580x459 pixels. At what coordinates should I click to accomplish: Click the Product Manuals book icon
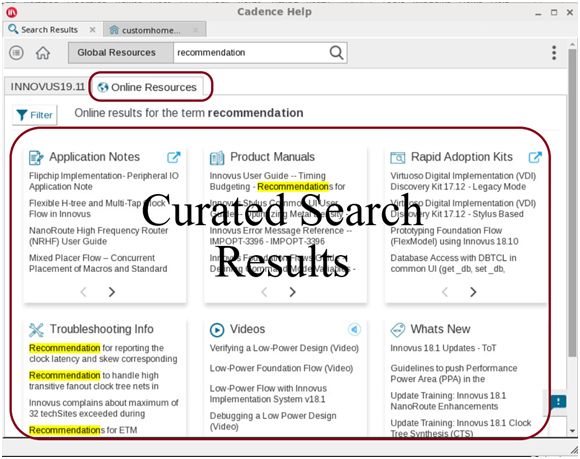[217, 158]
